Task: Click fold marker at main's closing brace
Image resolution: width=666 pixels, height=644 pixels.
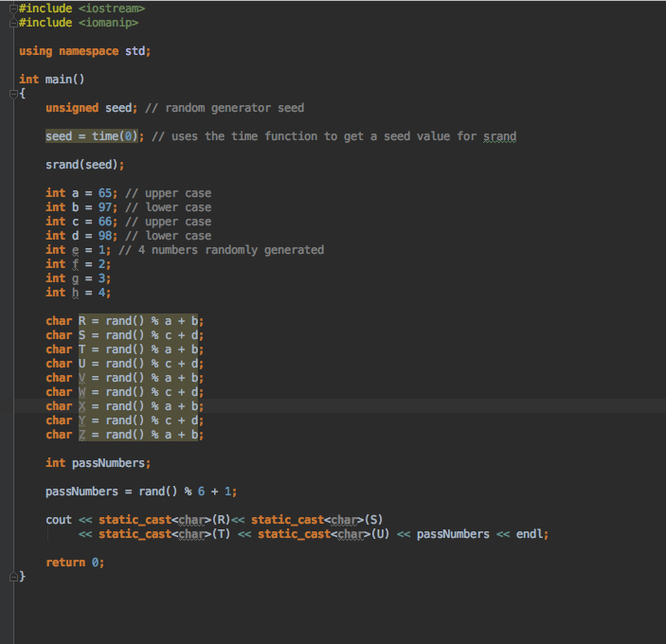Action: [13, 577]
